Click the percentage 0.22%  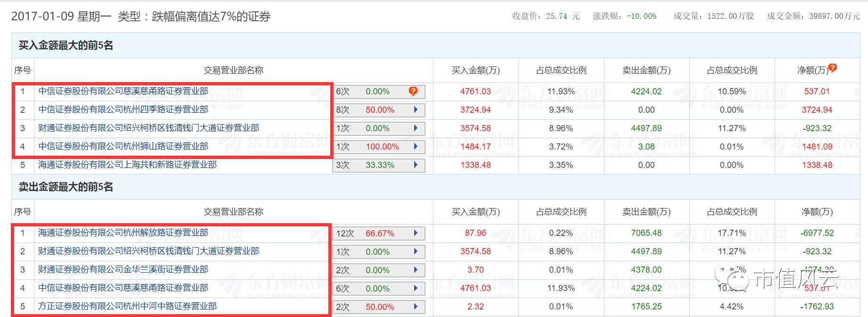(x=561, y=233)
